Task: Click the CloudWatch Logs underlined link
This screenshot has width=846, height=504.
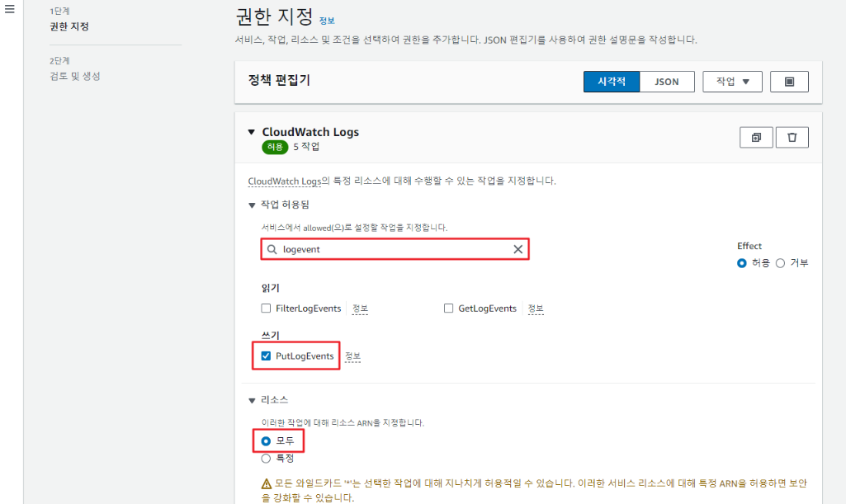Action: point(284,181)
